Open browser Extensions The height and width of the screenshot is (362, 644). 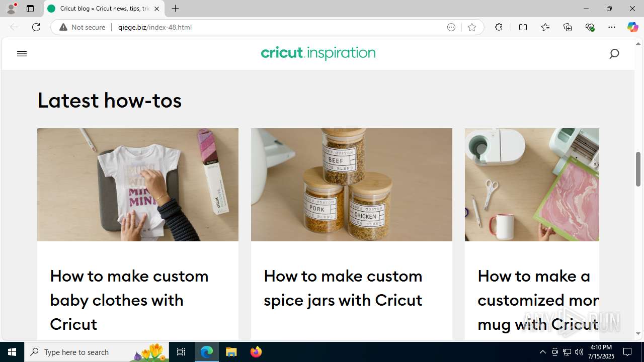pyautogui.click(x=499, y=27)
